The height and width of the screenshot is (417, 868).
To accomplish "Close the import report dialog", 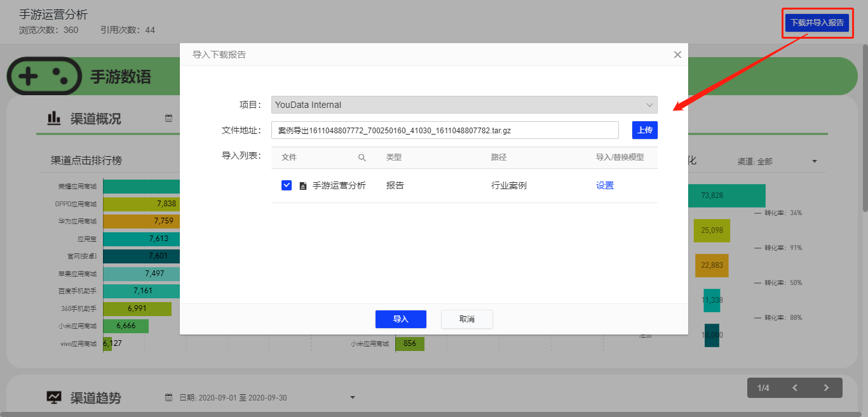I will tap(677, 55).
